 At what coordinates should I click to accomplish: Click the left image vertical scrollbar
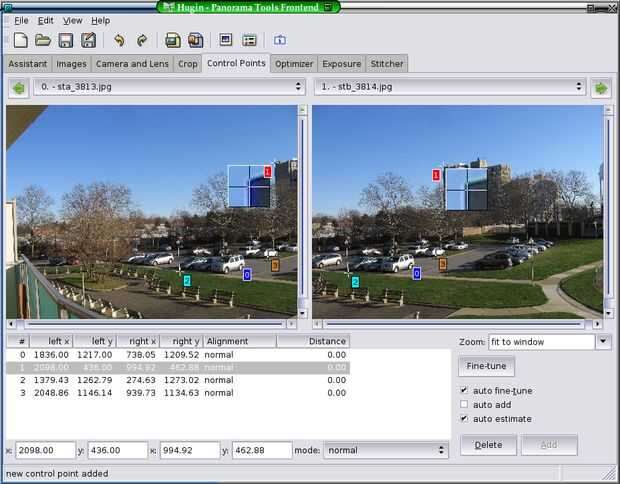pos(302,212)
